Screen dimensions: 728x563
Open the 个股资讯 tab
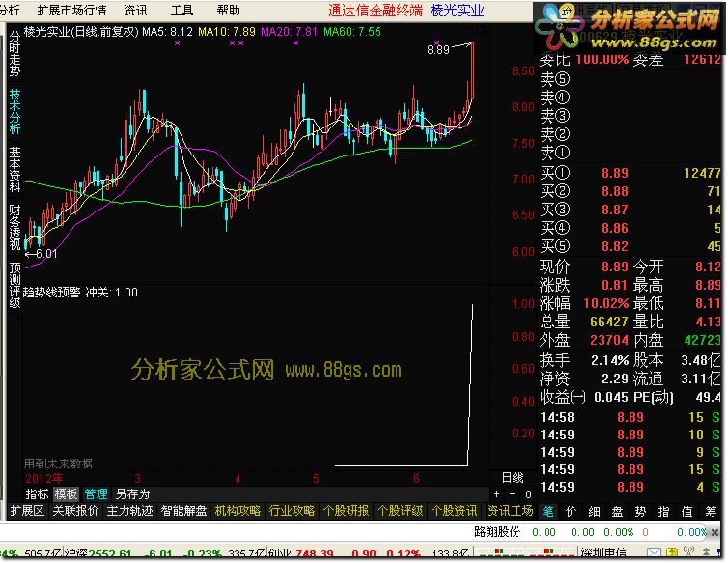454,511
